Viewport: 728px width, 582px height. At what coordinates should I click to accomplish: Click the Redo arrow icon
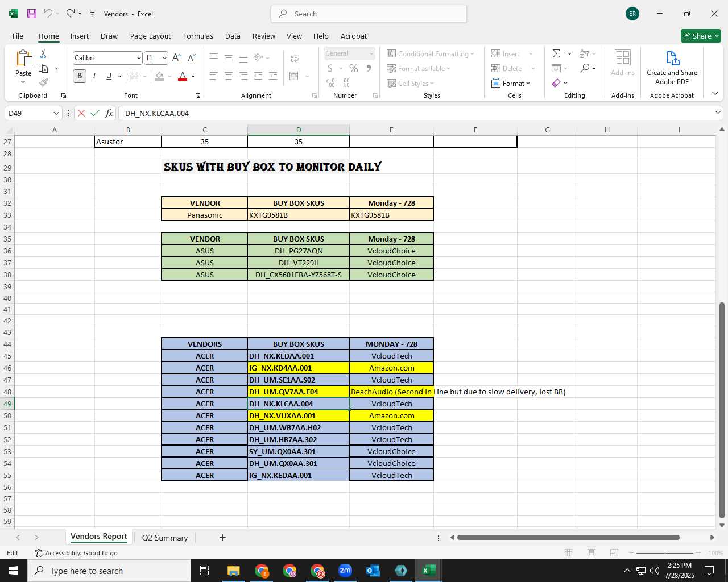tap(71, 13)
